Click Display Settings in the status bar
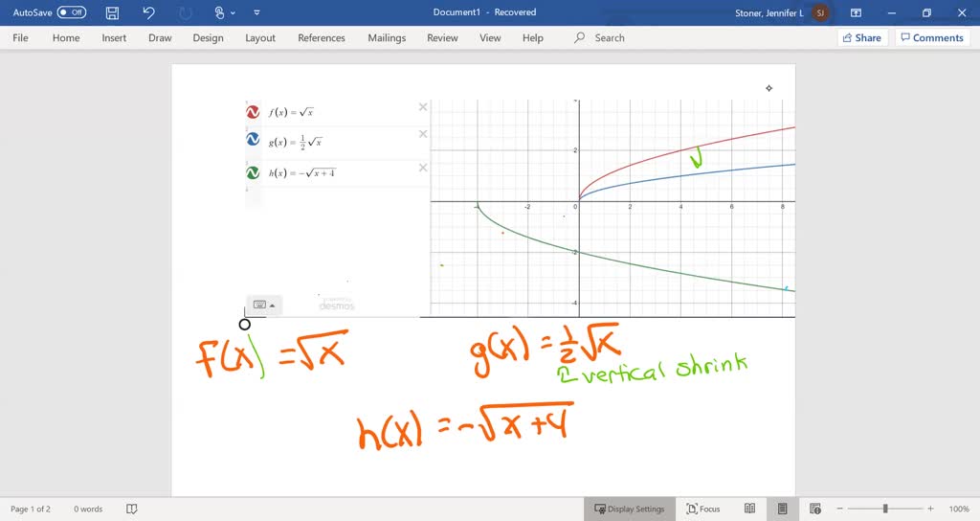Image resolution: width=980 pixels, height=521 pixels. point(630,509)
